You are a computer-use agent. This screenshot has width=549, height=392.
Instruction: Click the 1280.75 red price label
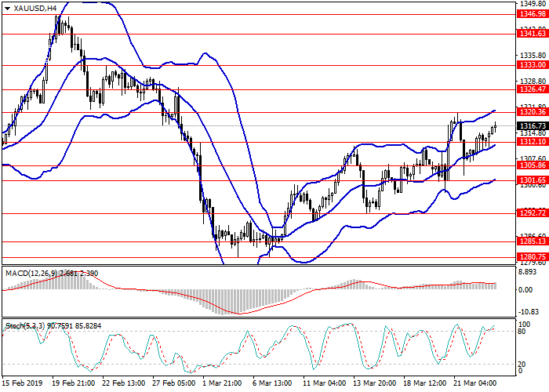click(x=532, y=256)
